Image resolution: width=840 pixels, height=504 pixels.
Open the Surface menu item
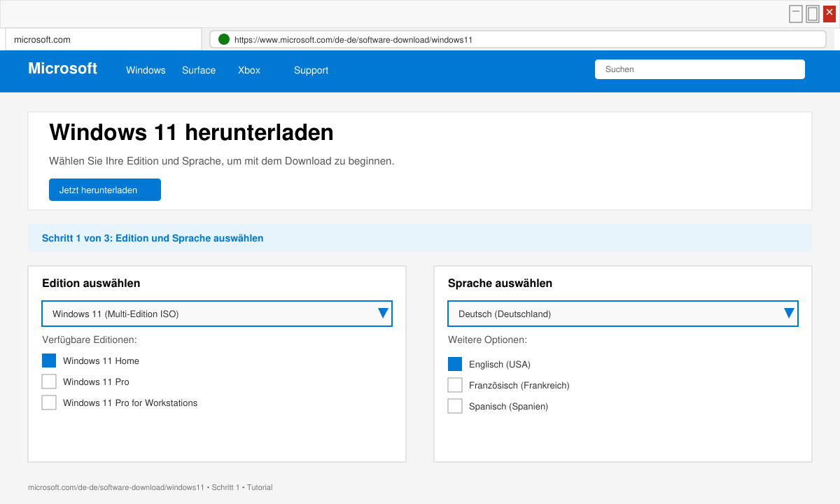[x=199, y=70]
